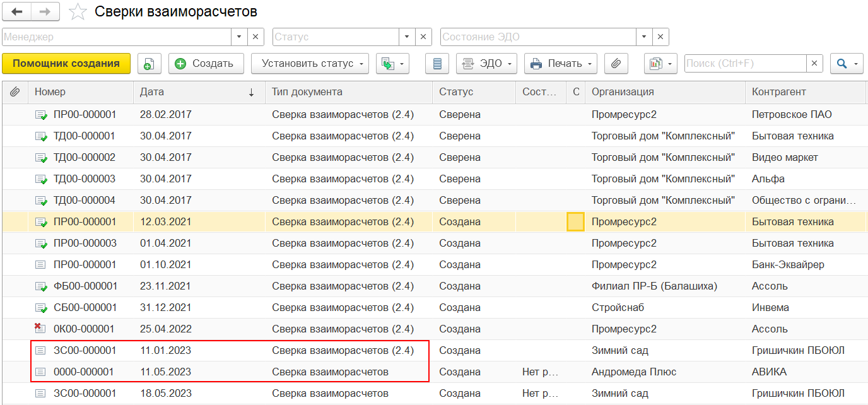Open the Печать menu

[x=560, y=63]
